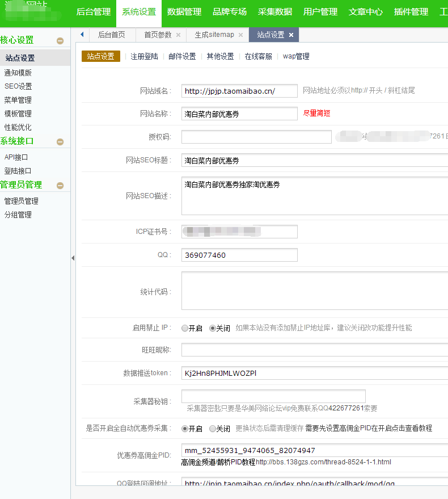Select 关闭 for 全自动优惠券采集
Screen dimensions: 448x499
[x=213, y=429]
